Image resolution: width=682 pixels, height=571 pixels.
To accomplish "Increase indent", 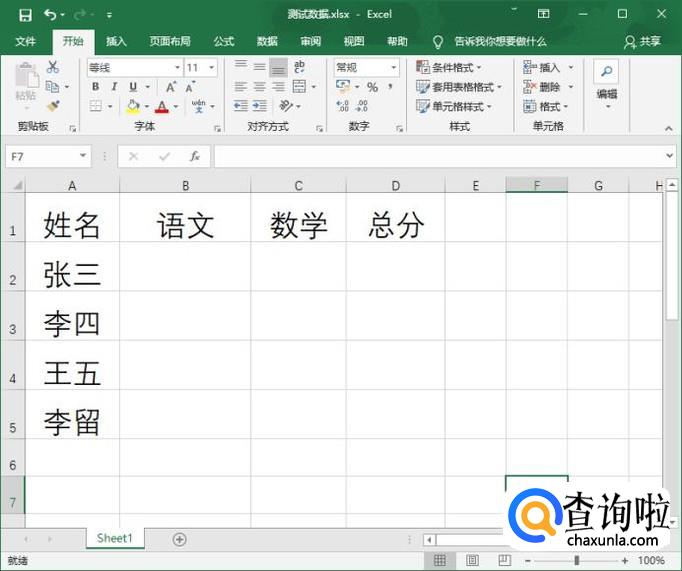I will [x=260, y=106].
